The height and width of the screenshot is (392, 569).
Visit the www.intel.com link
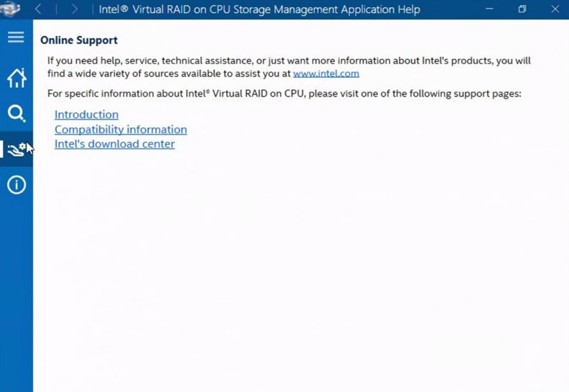point(326,73)
